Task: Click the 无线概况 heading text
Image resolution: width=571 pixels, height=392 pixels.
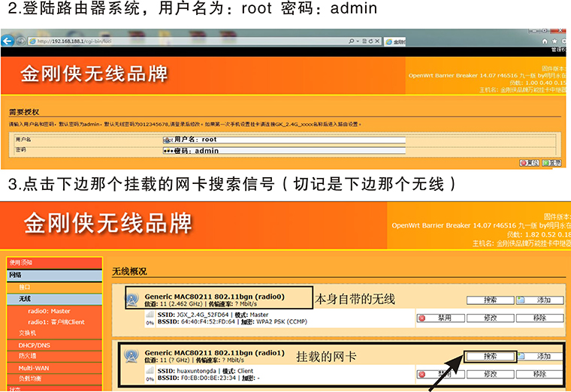Action: tap(129, 272)
